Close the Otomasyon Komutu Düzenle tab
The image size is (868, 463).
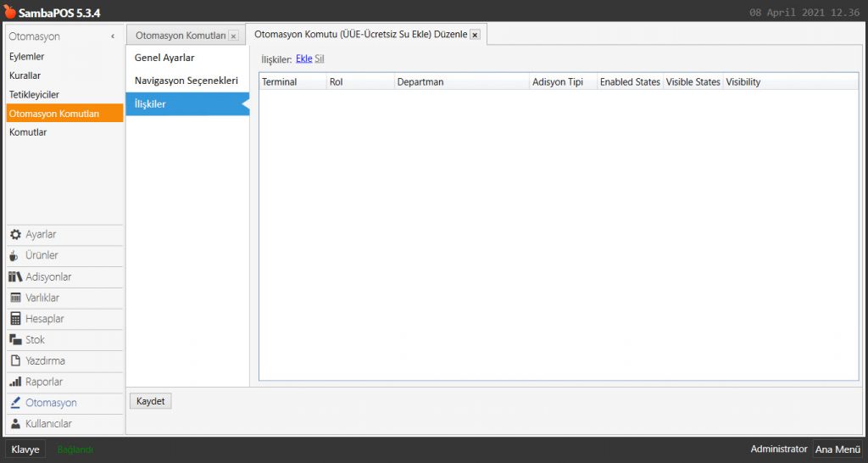[x=475, y=35]
